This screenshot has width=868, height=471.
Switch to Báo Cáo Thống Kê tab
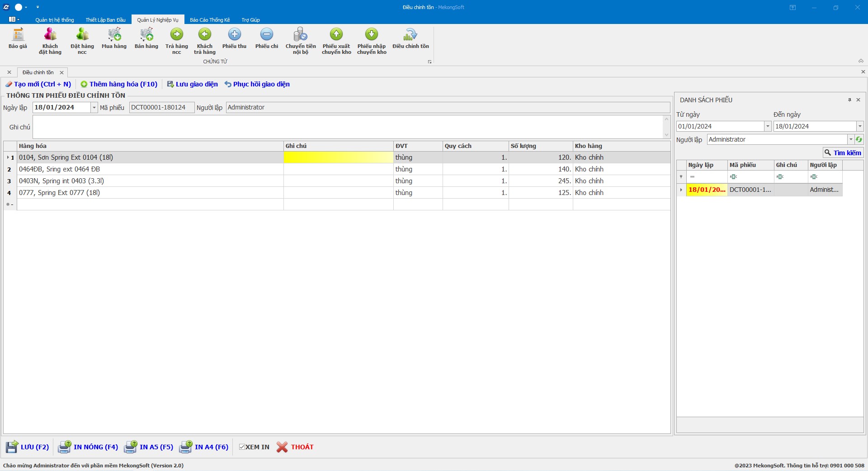210,20
